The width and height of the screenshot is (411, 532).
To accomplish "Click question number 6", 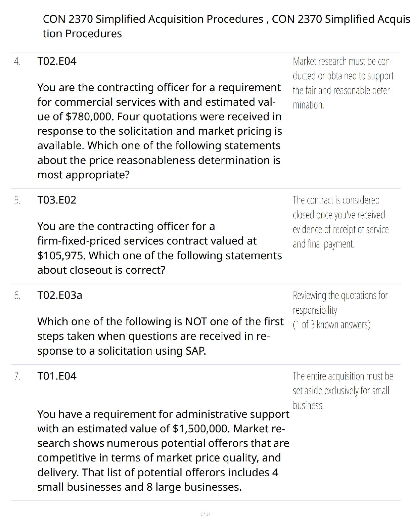I will point(17,296).
